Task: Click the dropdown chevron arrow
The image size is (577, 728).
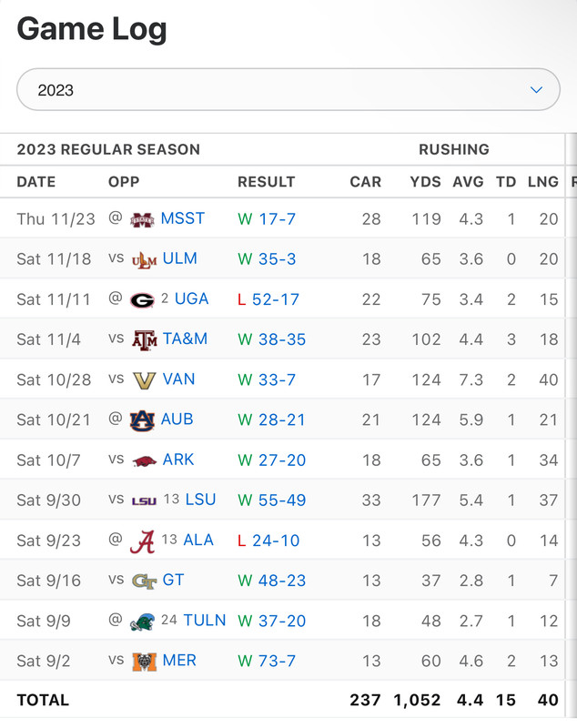Action: coord(536,90)
